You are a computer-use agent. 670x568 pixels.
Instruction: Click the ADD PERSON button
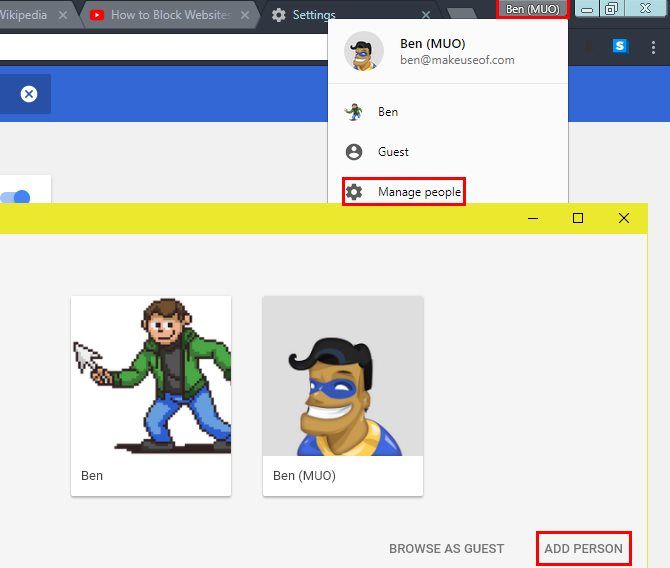point(583,548)
